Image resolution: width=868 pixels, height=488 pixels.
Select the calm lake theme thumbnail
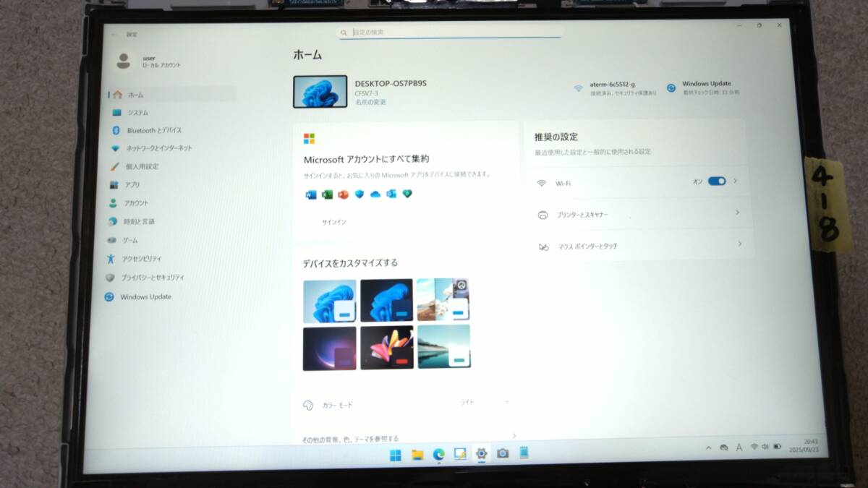point(443,346)
